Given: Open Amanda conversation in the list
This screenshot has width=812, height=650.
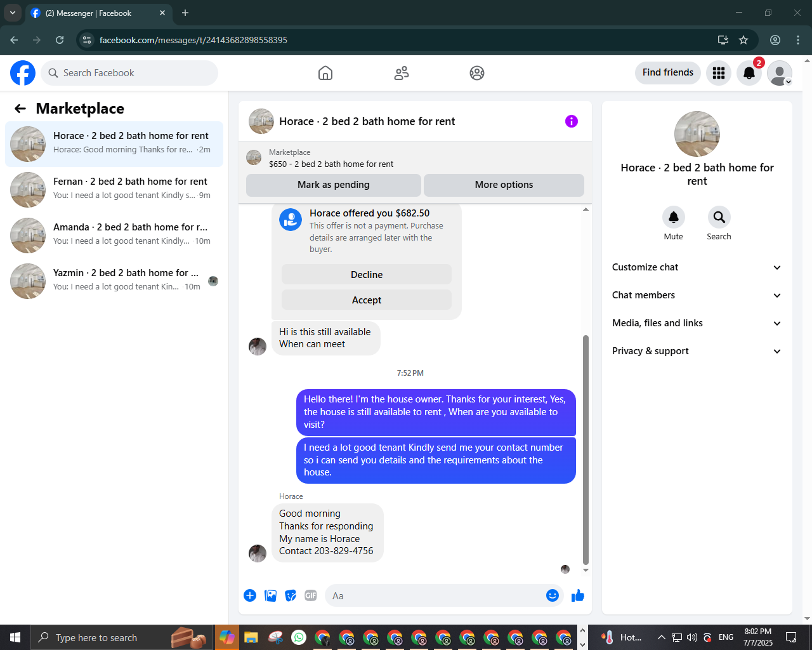Looking at the screenshot, I should 114,235.
